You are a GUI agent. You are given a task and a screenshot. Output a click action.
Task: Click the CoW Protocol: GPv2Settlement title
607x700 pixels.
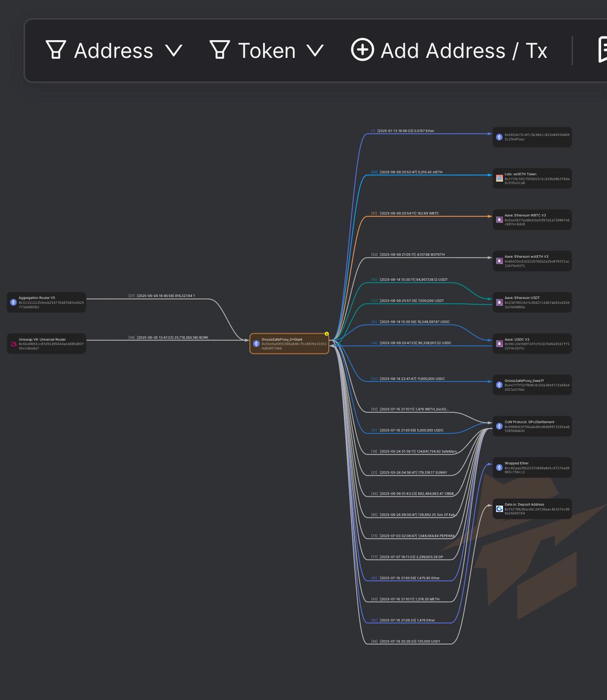529,422
